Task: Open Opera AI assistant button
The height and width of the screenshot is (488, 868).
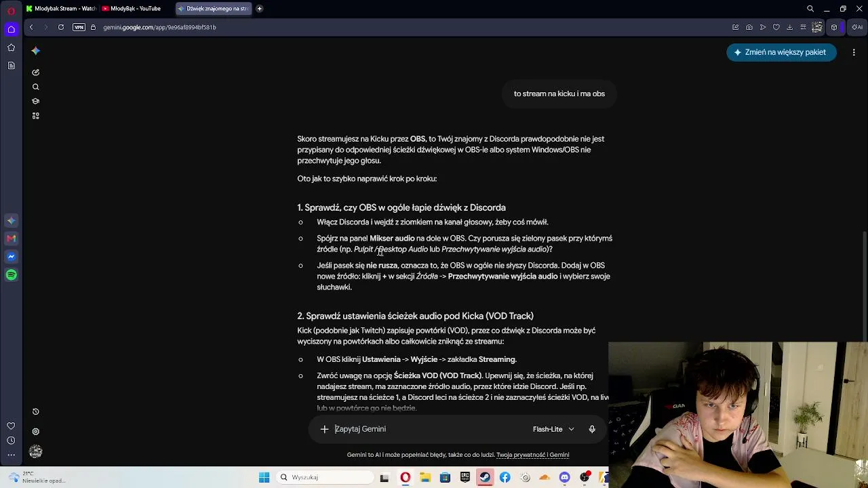Action: click(859, 27)
